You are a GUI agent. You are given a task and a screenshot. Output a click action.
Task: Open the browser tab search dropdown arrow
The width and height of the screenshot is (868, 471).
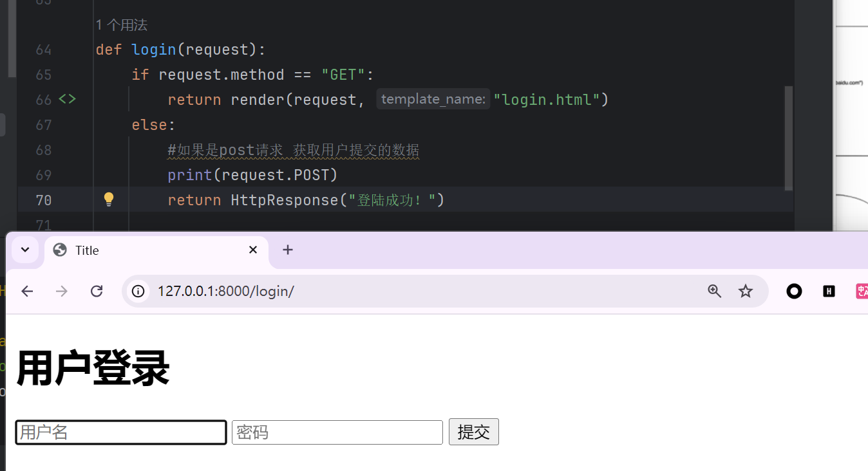click(25, 250)
